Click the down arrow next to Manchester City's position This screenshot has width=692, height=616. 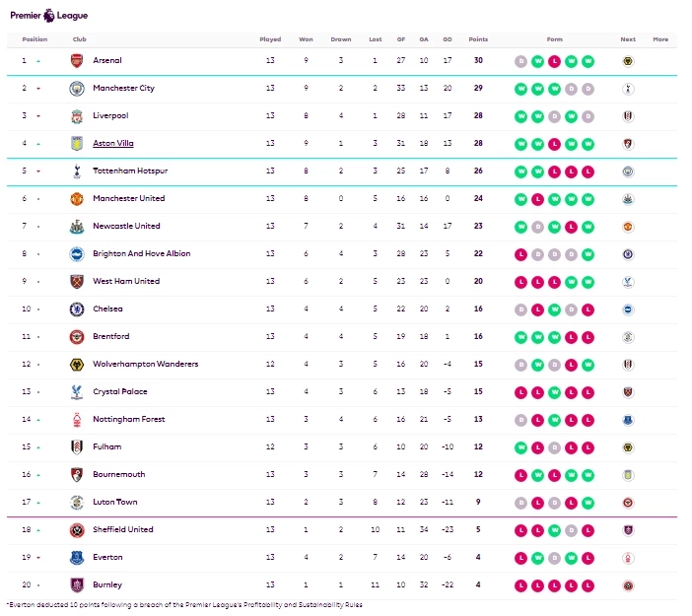(38, 89)
